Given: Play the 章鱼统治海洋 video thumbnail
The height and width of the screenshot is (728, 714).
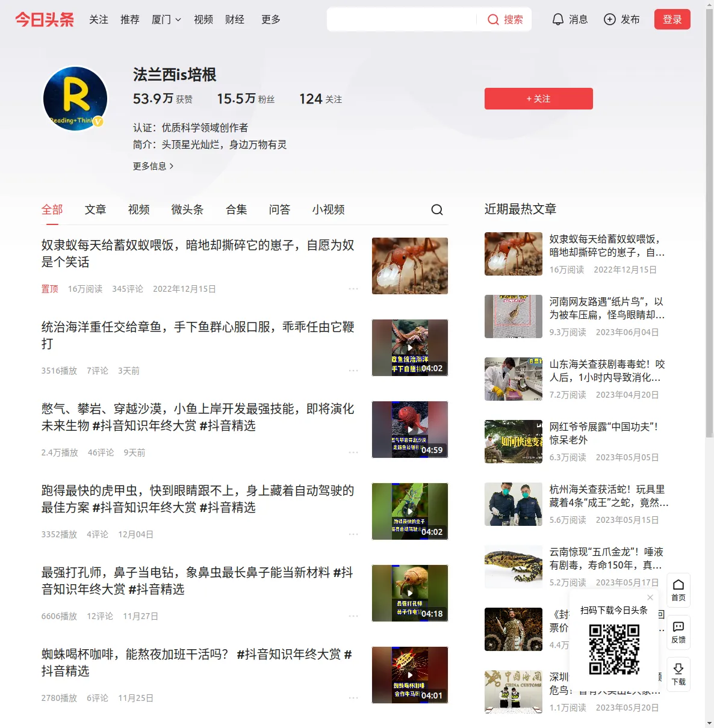Looking at the screenshot, I should [410, 348].
